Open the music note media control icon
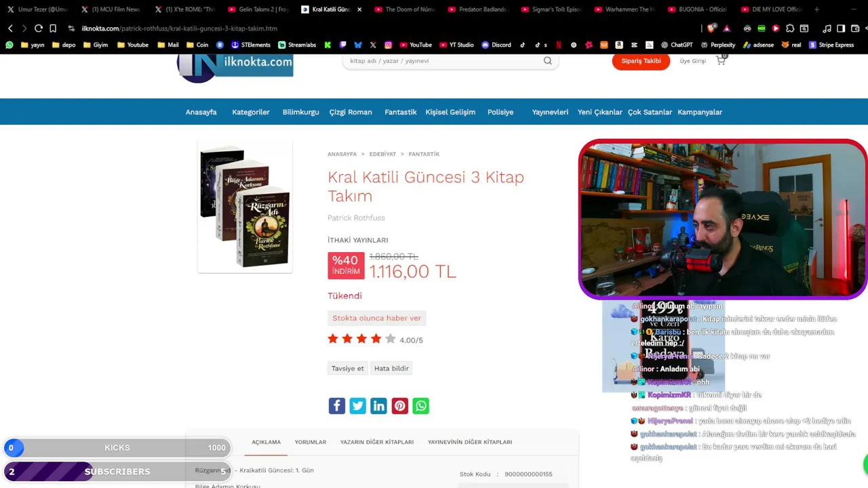 827,28
